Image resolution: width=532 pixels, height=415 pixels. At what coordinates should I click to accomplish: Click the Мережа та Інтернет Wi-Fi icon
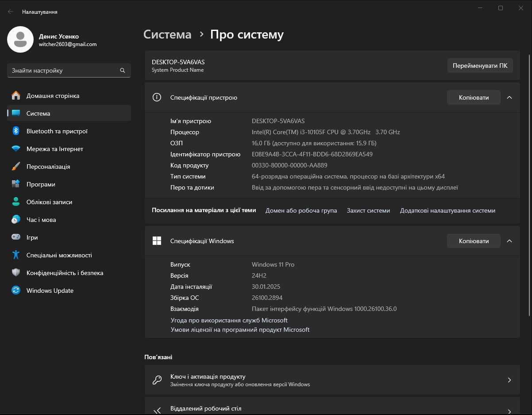[16, 149]
